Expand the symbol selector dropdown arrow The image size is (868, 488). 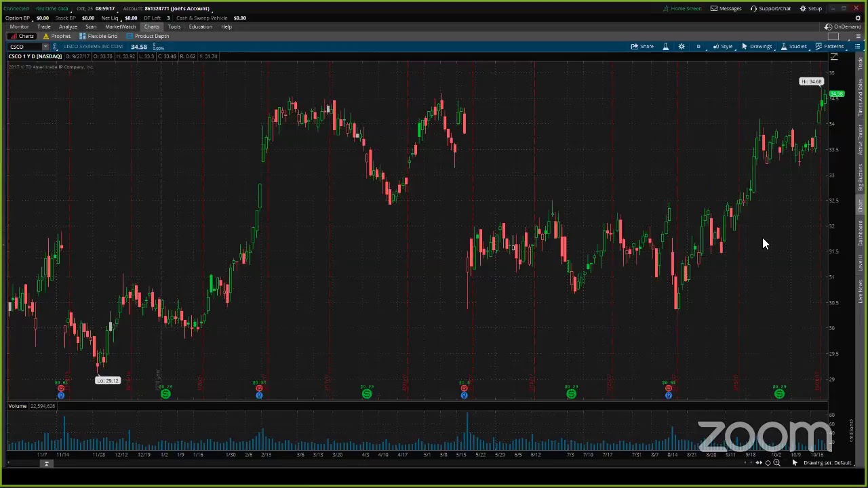(45, 47)
